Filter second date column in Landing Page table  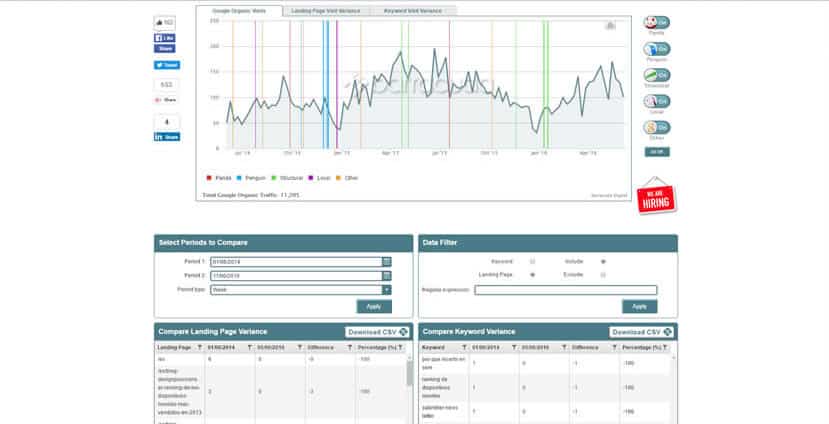click(300, 347)
